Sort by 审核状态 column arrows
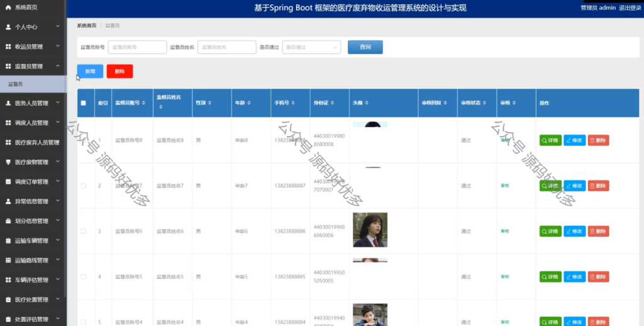The width and height of the screenshot is (644, 326). [x=484, y=103]
